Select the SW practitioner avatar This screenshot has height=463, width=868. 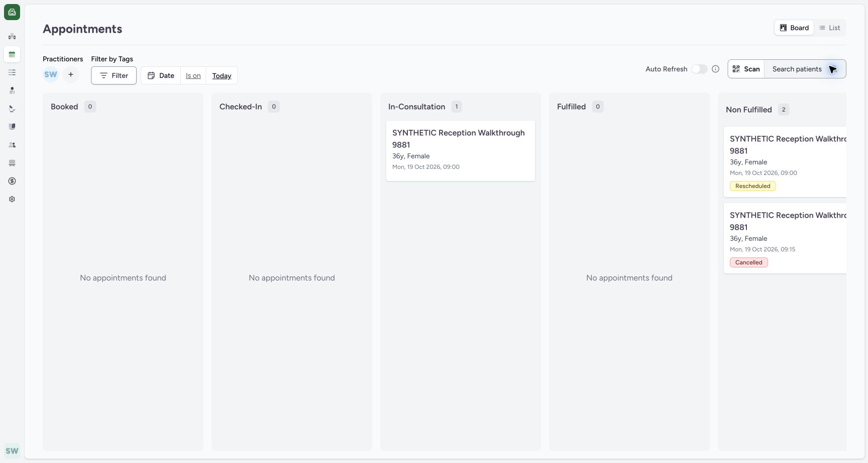tap(51, 74)
